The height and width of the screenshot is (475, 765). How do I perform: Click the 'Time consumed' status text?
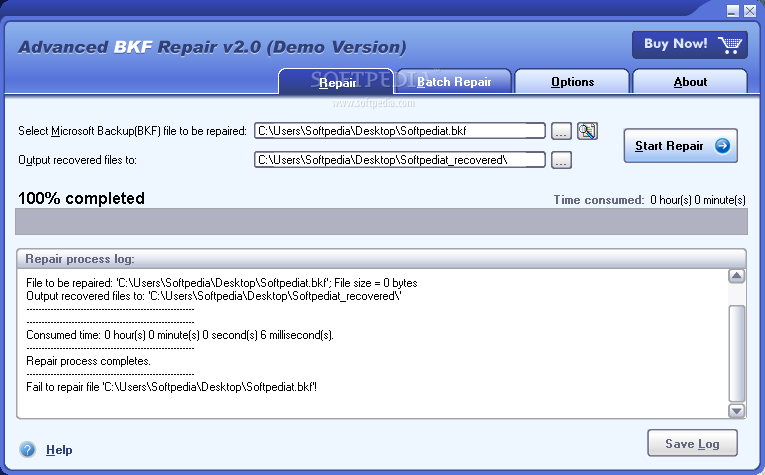tap(649, 200)
